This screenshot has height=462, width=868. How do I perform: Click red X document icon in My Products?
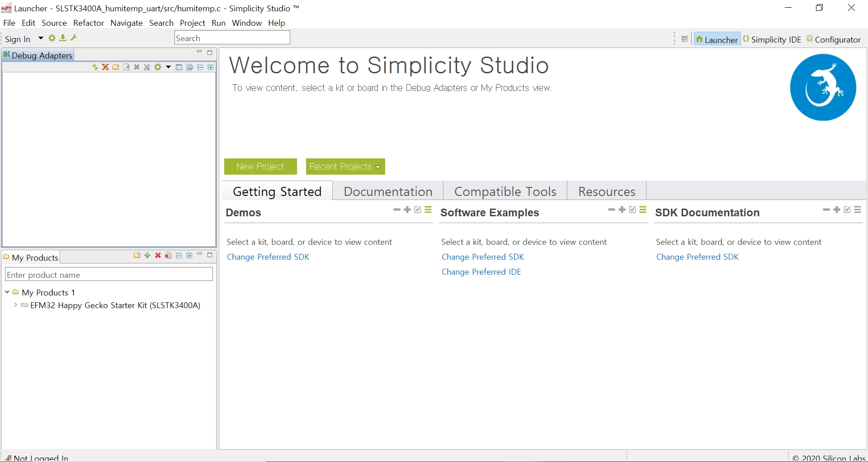click(x=168, y=255)
